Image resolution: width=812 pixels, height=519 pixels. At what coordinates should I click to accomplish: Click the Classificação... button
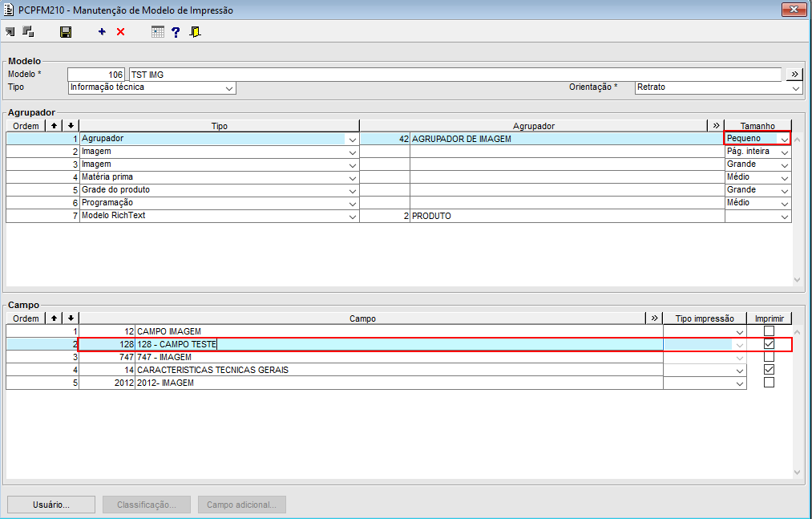pos(147,505)
